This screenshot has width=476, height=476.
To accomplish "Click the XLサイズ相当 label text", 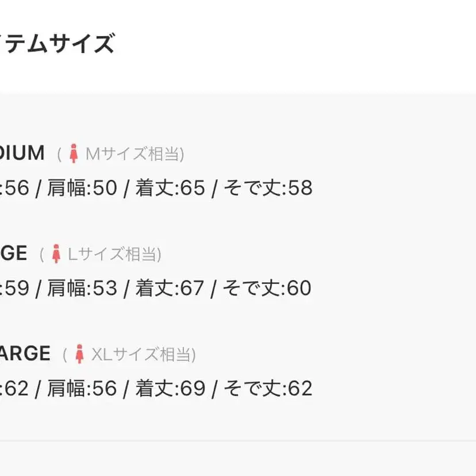I will [143, 355].
